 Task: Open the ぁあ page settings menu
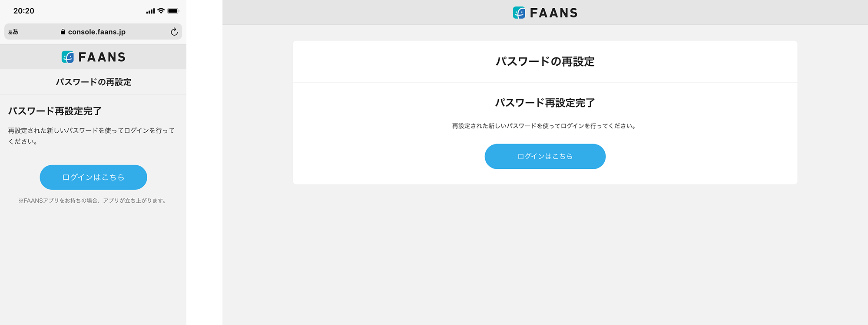(x=13, y=31)
